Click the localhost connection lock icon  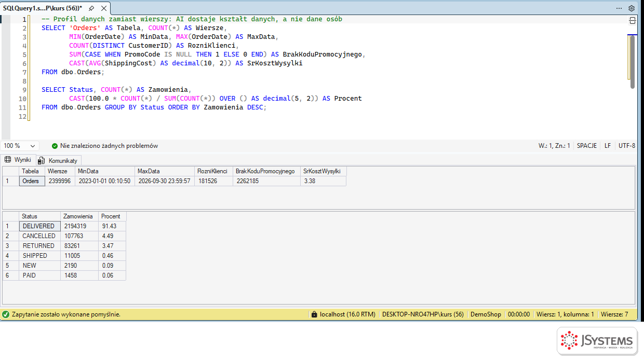point(314,314)
